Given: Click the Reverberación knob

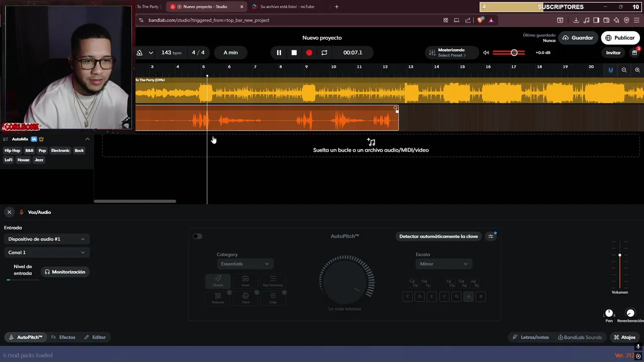Looking at the screenshot, I should tap(630, 313).
